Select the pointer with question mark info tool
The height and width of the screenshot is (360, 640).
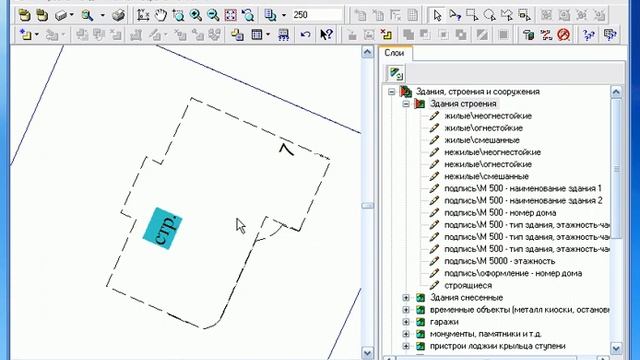(455, 16)
